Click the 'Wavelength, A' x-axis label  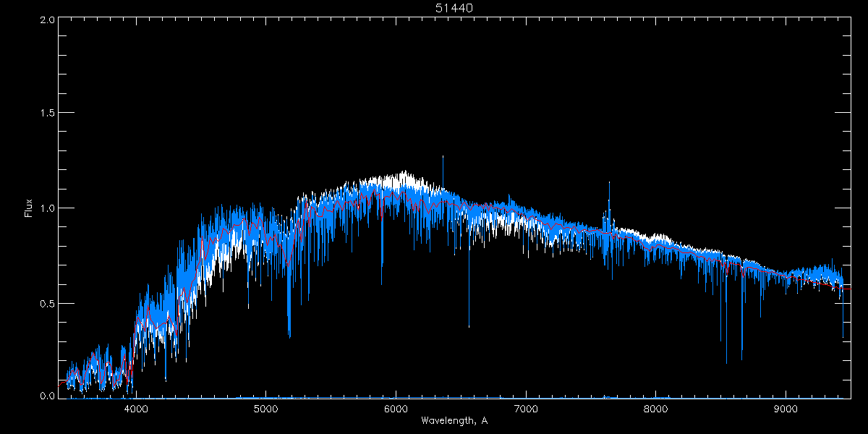(x=454, y=421)
